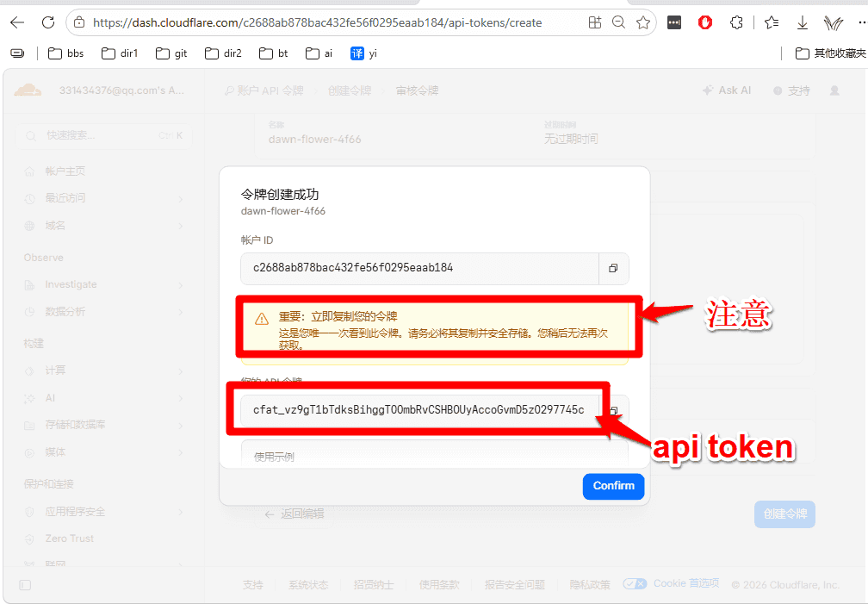Image resolution: width=868 pixels, height=604 pixels.
Task: Click the 审核令牌 breadcrumb
Action: [417, 90]
